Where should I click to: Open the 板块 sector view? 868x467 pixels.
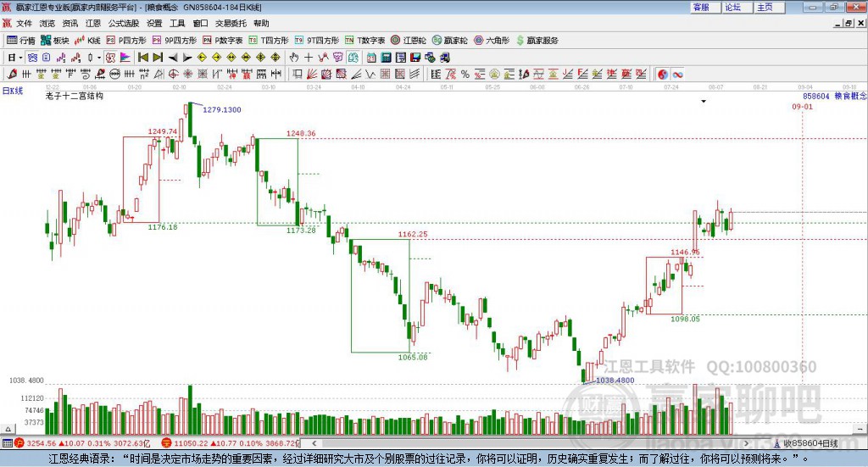54,41
